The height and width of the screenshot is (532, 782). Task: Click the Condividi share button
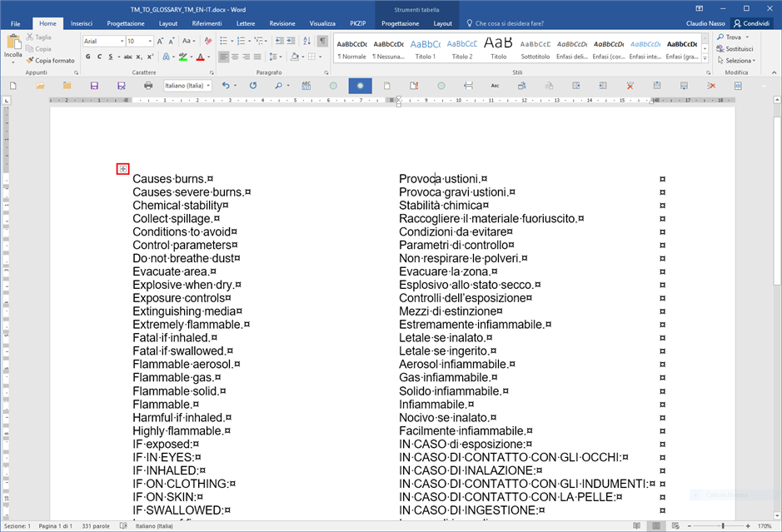pos(751,23)
